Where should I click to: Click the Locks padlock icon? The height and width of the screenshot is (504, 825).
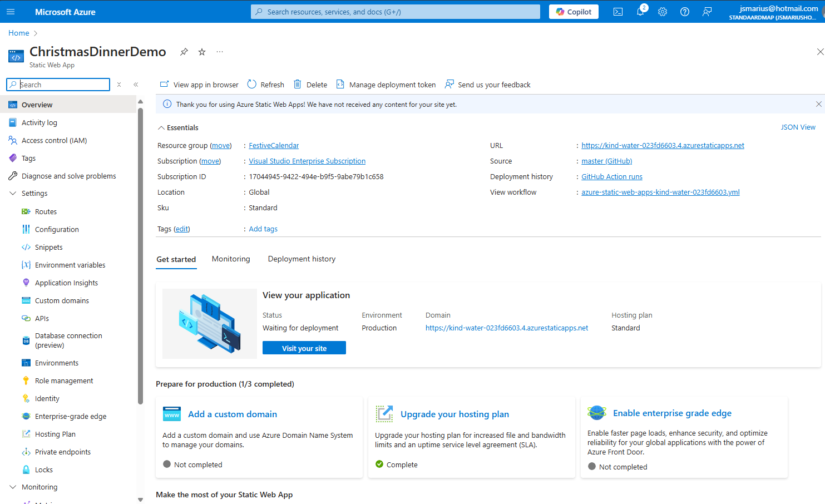(x=26, y=470)
